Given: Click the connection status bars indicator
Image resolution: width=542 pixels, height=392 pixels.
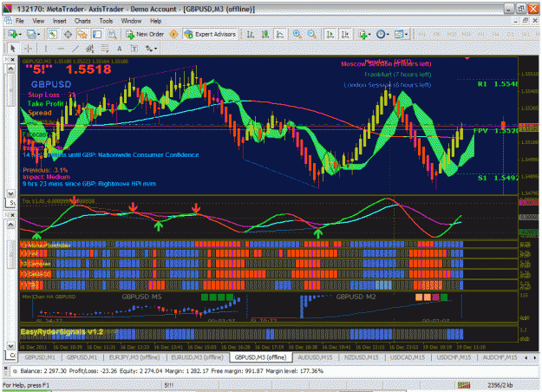Looking at the screenshot, I should pyautogui.click(x=464, y=385).
